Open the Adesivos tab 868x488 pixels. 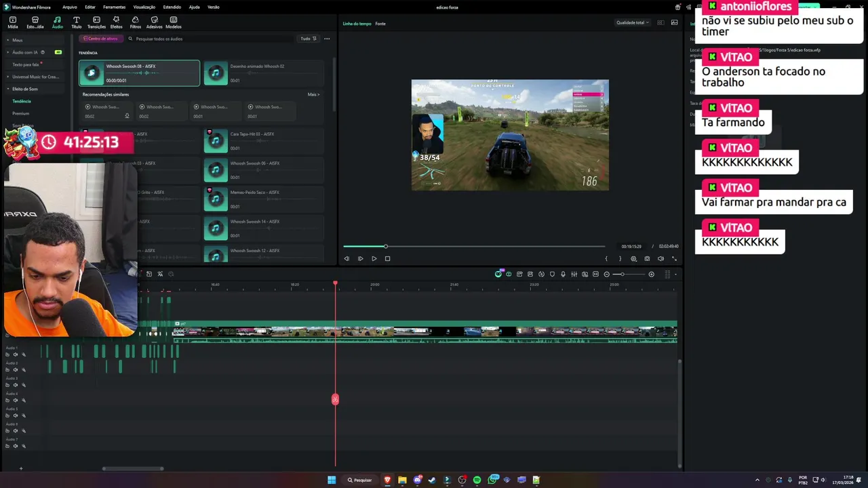pos(154,22)
